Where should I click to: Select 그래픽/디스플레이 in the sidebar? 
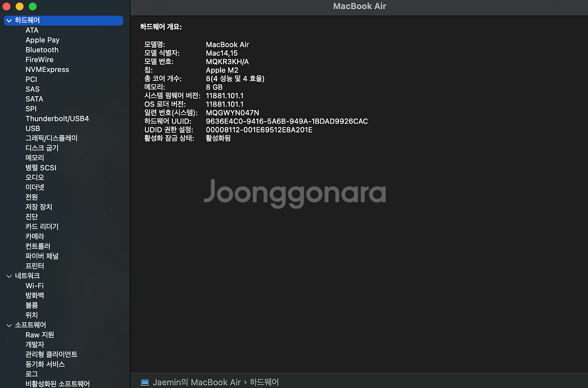pos(51,138)
